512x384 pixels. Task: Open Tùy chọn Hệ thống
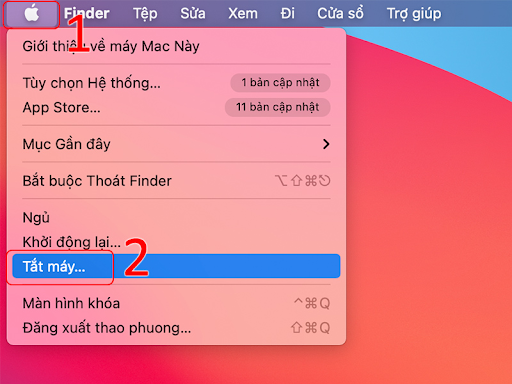click(176, 83)
